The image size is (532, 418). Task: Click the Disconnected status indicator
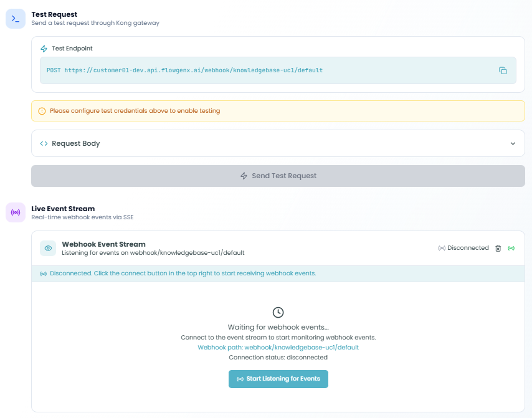coord(463,248)
